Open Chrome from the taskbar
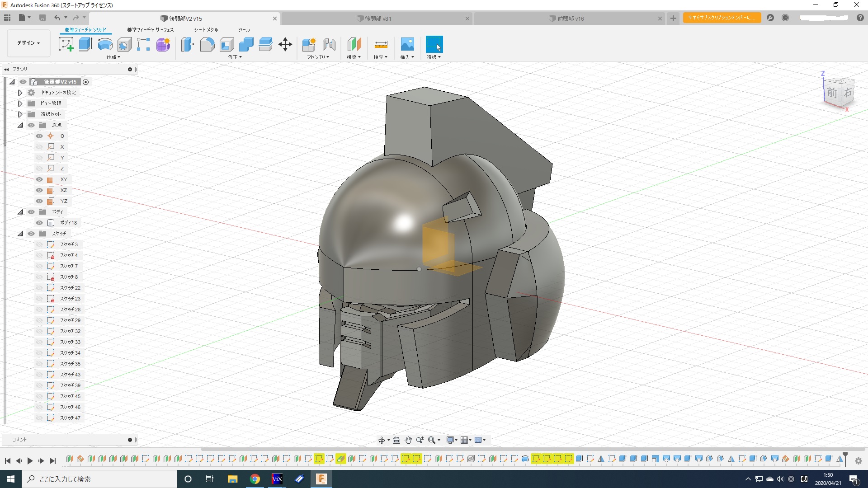The width and height of the screenshot is (868, 488). (x=255, y=479)
